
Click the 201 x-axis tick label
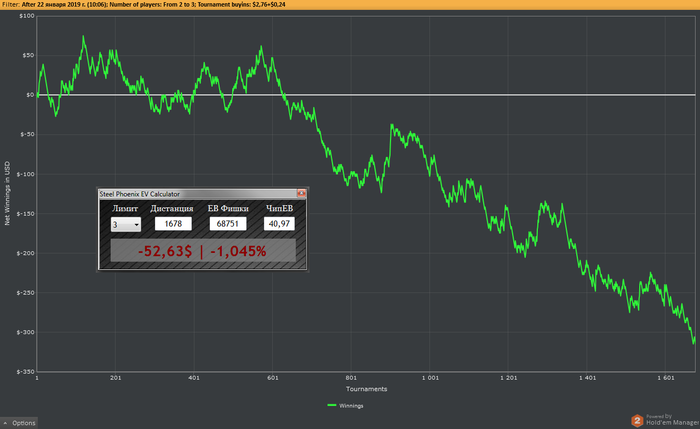pyautogui.click(x=115, y=378)
